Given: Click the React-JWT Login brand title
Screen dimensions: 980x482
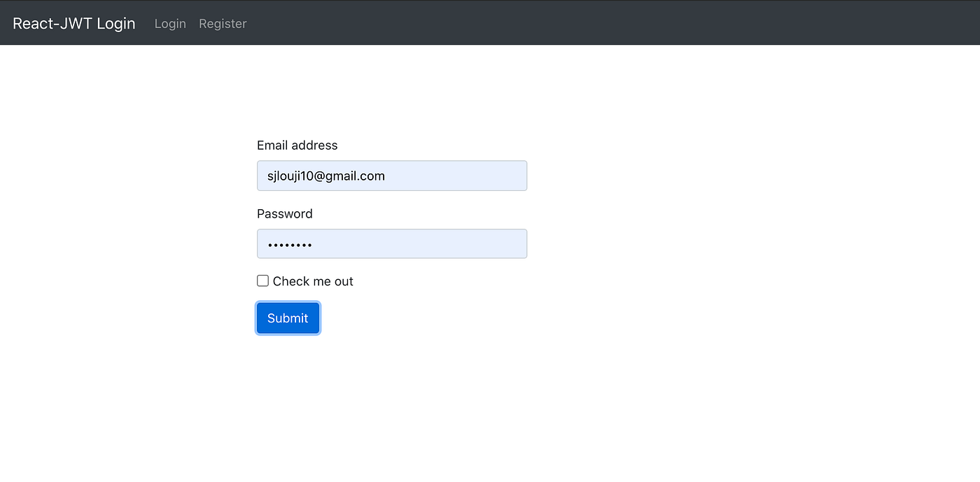Looking at the screenshot, I should 73,22.
